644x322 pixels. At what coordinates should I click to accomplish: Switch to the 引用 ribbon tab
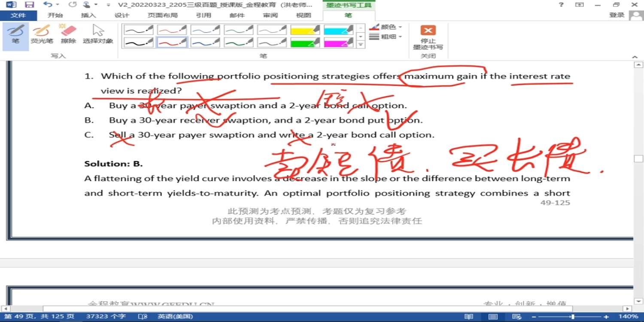click(204, 15)
